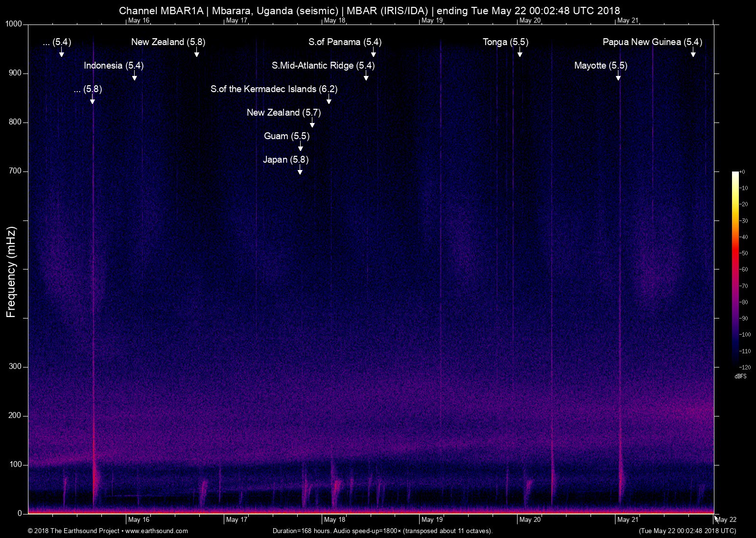The image size is (756, 538).
Task: Click the arrow under Papua New Guinea (5.4)
Action: click(x=693, y=53)
